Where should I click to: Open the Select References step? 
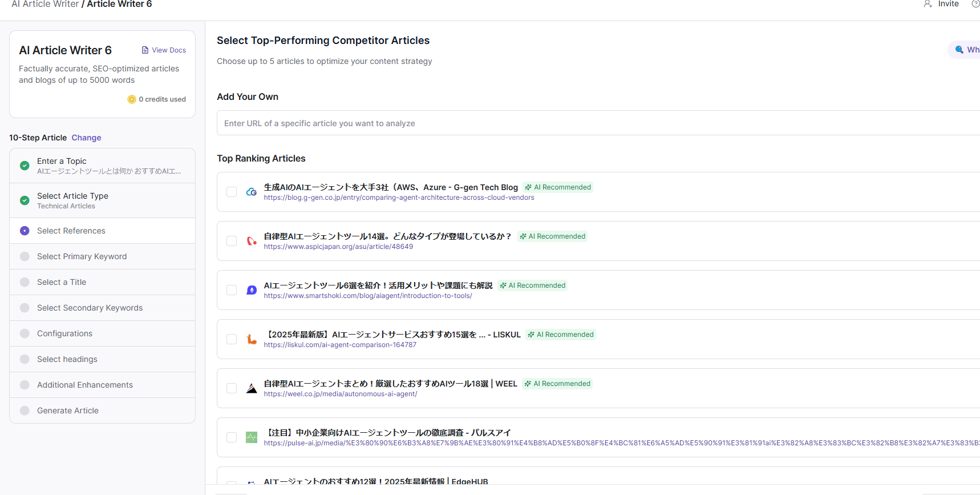tap(103, 231)
